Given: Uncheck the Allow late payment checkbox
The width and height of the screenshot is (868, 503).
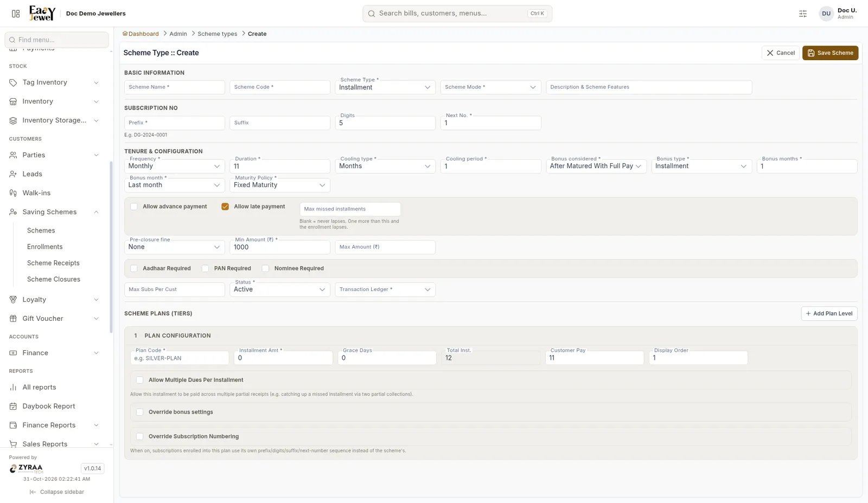Looking at the screenshot, I should 225,207.
